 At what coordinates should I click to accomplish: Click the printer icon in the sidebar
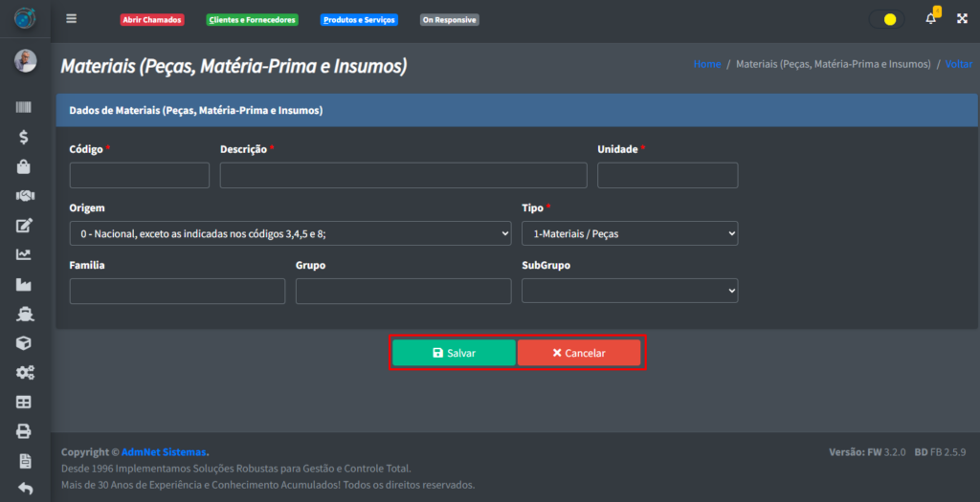coord(24,431)
